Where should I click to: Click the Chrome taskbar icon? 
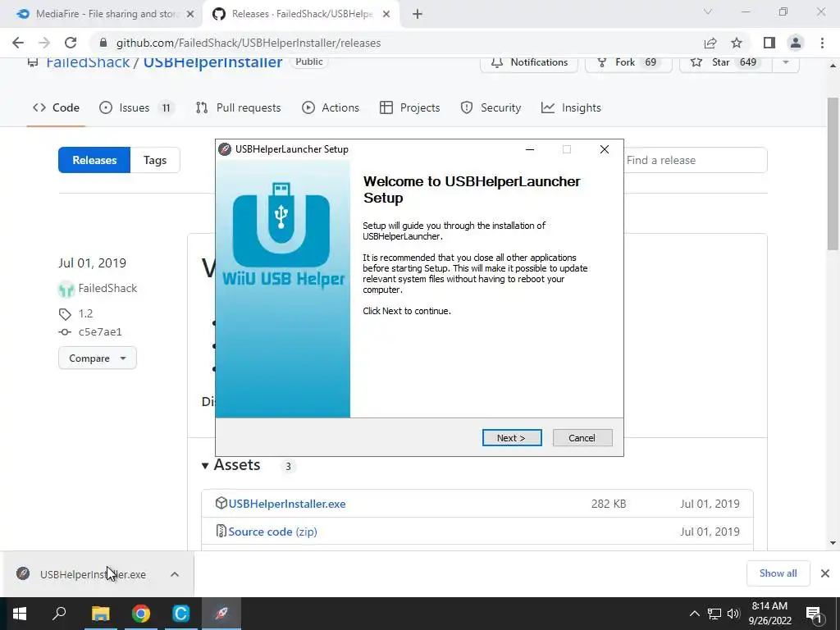pos(141,614)
